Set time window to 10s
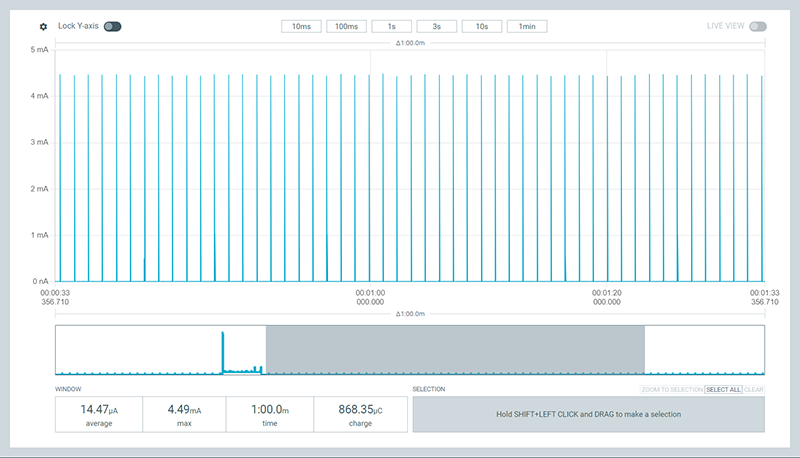Screen dimensions: 800x458 click(482, 27)
